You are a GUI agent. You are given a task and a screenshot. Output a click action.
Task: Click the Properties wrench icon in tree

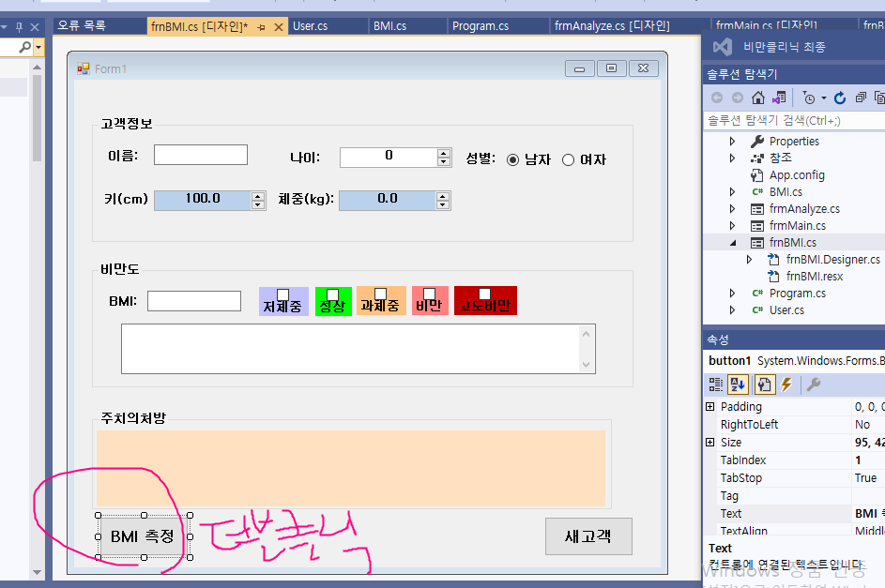click(x=756, y=141)
